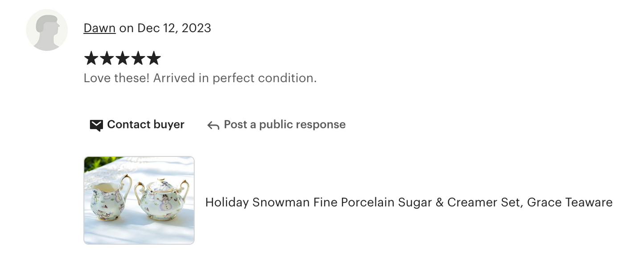Open the snowman sugar and creamer thumbnail

(x=139, y=200)
